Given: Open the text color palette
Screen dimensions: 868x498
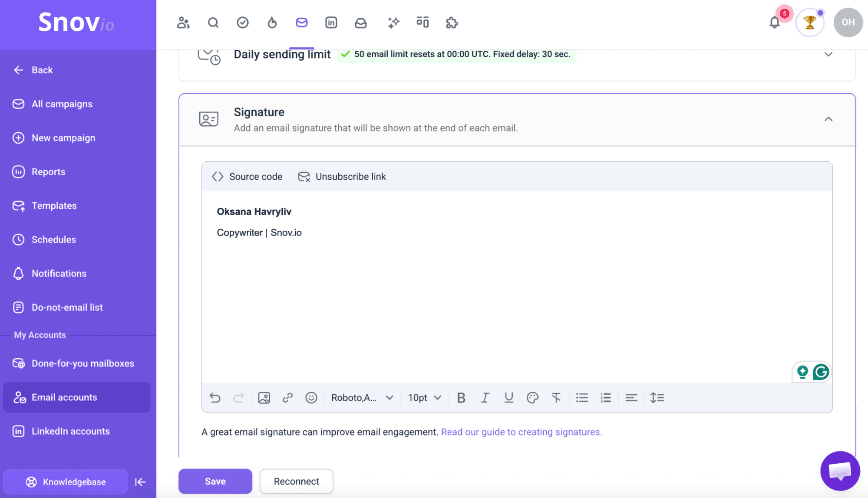Looking at the screenshot, I should (x=532, y=397).
